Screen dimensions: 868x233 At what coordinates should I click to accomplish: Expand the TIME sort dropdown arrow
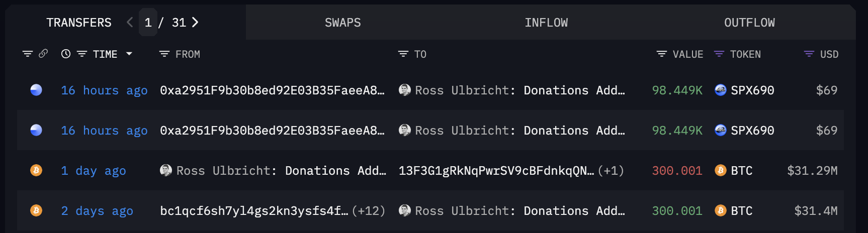click(x=129, y=54)
